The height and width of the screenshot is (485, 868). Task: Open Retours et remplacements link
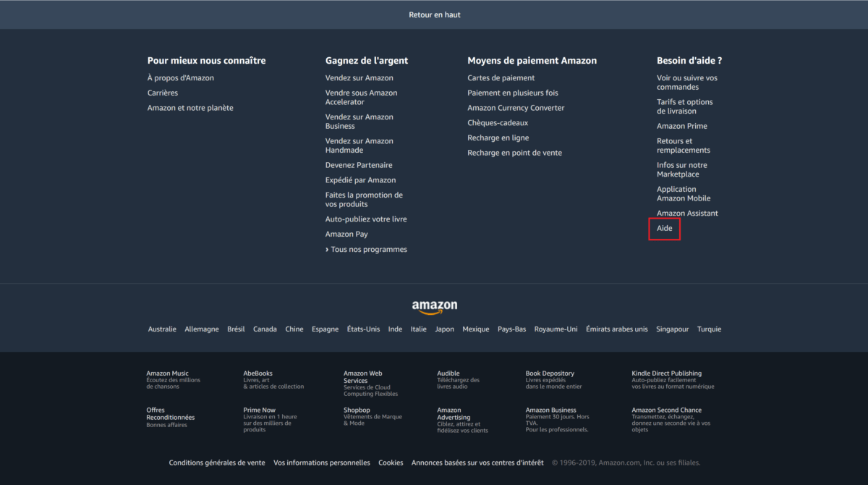click(684, 145)
